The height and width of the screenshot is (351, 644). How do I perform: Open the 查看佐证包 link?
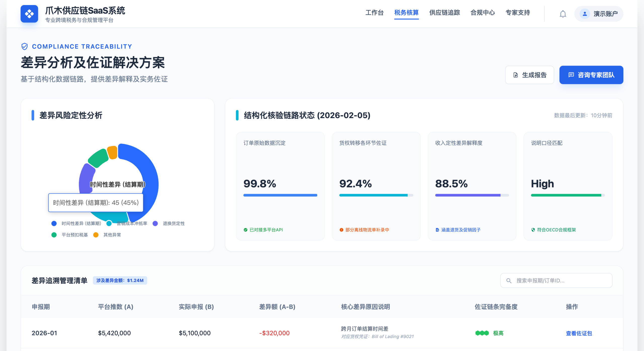579,333
